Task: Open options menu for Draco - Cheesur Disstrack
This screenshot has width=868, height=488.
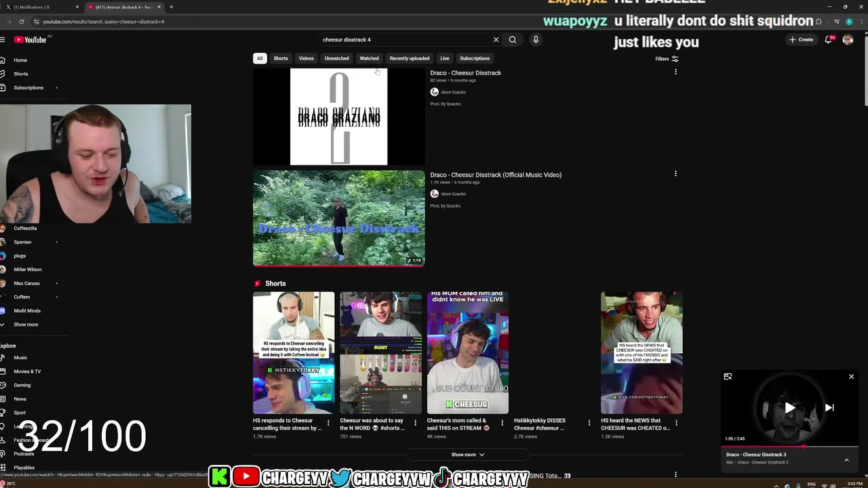Action: tap(675, 72)
